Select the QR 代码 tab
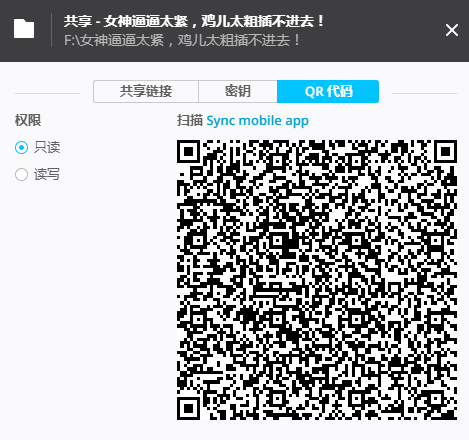 coord(328,91)
